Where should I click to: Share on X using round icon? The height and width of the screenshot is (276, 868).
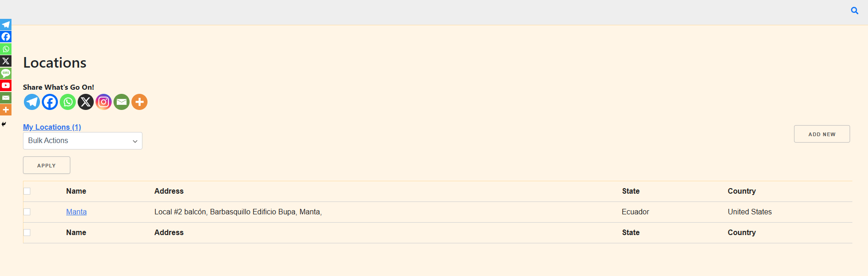tap(85, 102)
